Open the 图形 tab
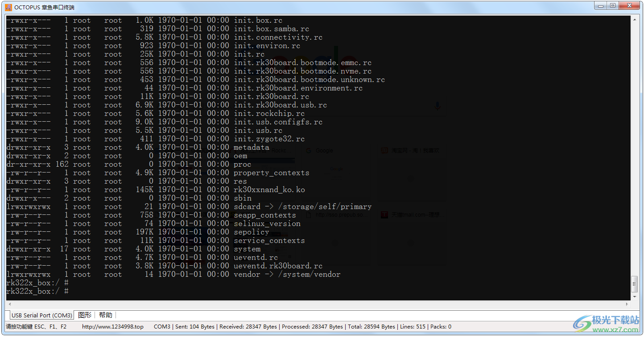 [85, 315]
